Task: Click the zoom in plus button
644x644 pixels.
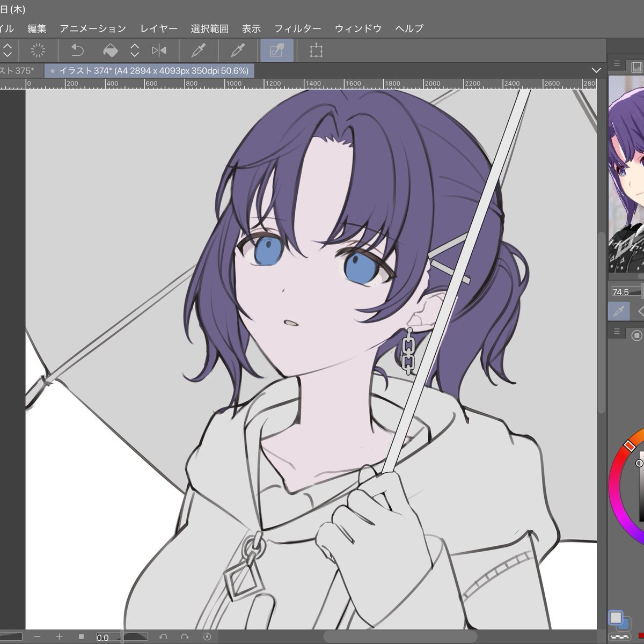Action: click(59, 636)
